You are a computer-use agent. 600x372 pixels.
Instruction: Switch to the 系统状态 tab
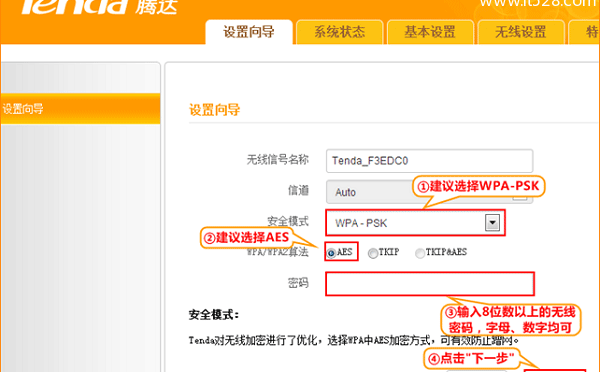click(x=339, y=32)
